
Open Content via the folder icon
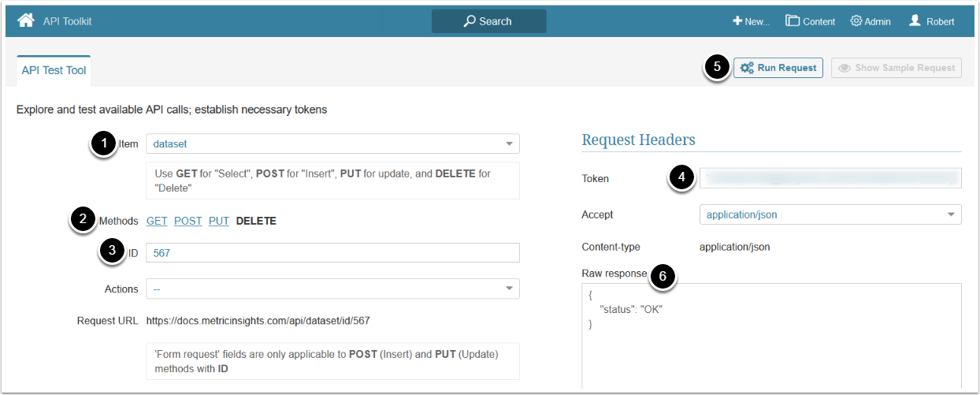click(793, 21)
